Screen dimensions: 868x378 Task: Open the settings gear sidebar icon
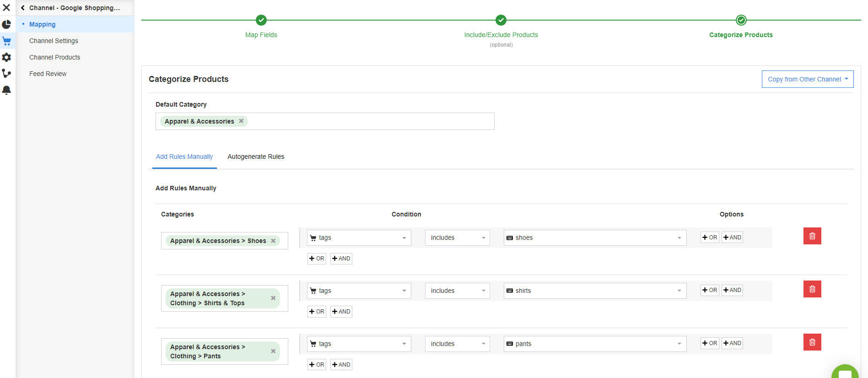click(x=6, y=57)
